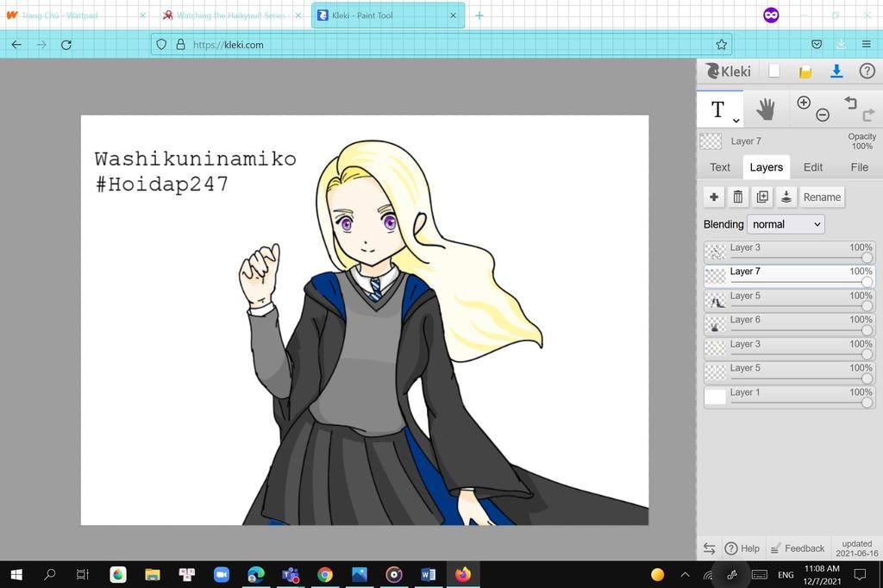
Task: Open the Feedback link
Action: [798, 548]
